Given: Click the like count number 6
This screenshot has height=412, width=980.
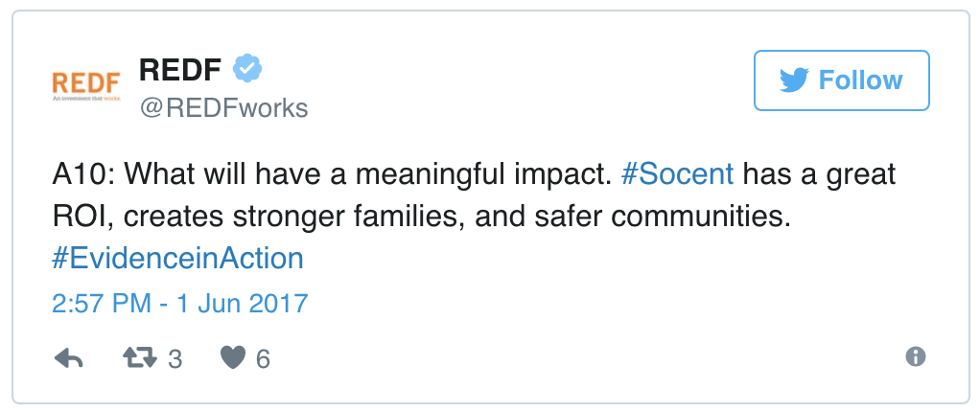Looking at the screenshot, I should click(x=264, y=359).
